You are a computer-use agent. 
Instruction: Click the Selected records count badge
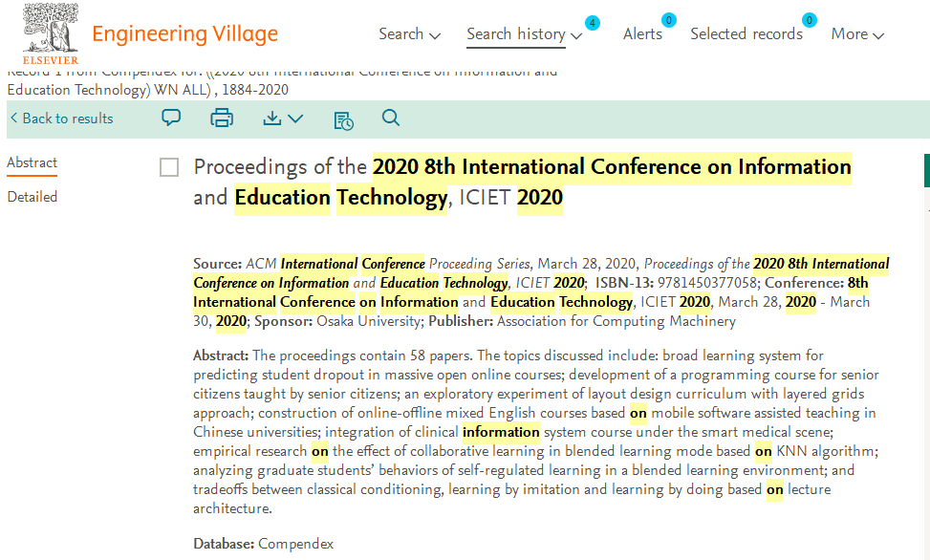tap(810, 20)
